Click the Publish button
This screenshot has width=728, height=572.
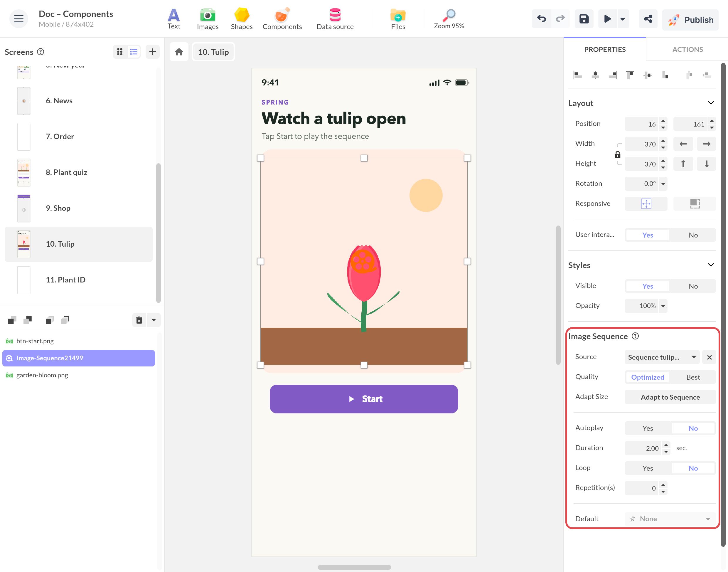[x=690, y=20]
